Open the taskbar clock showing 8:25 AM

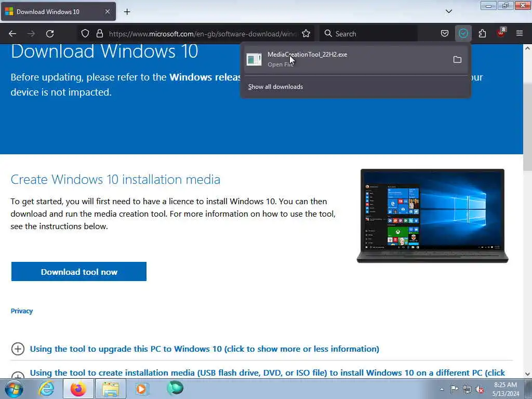[506, 389]
